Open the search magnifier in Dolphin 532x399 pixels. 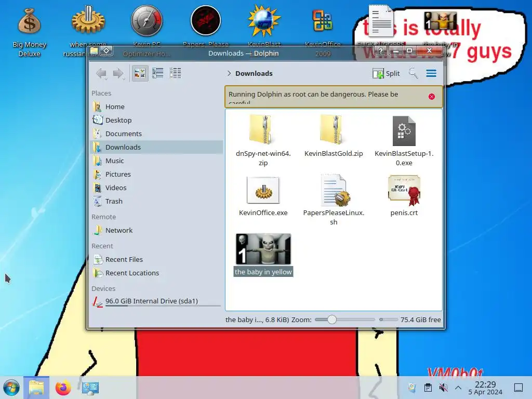(x=413, y=73)
